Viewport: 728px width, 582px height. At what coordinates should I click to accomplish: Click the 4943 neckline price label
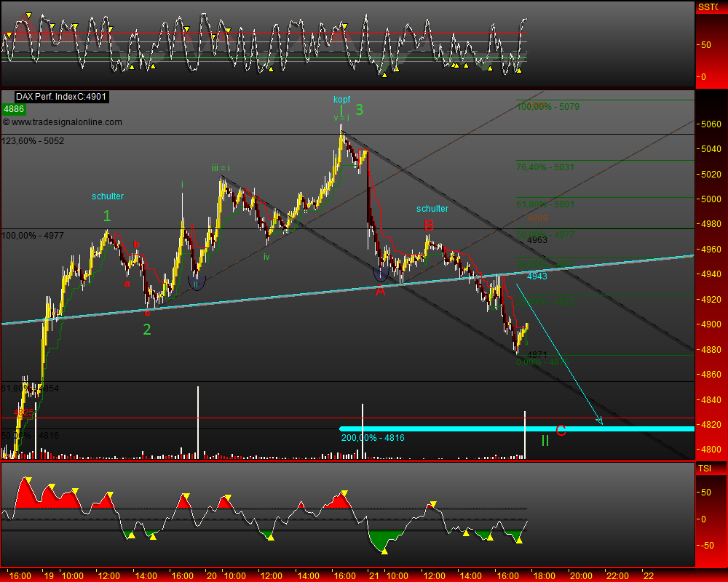[537, 276]
